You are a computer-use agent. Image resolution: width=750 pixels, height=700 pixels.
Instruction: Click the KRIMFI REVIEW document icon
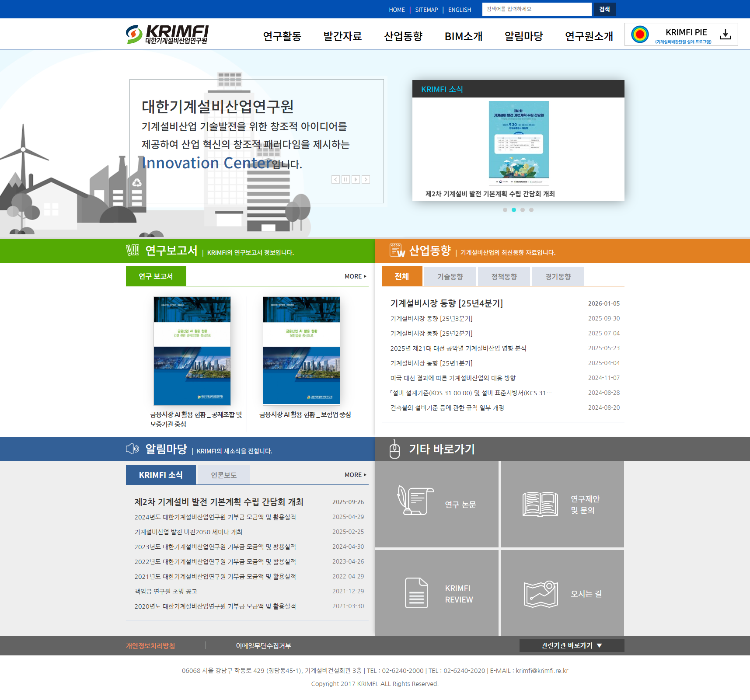pos(416,593)
